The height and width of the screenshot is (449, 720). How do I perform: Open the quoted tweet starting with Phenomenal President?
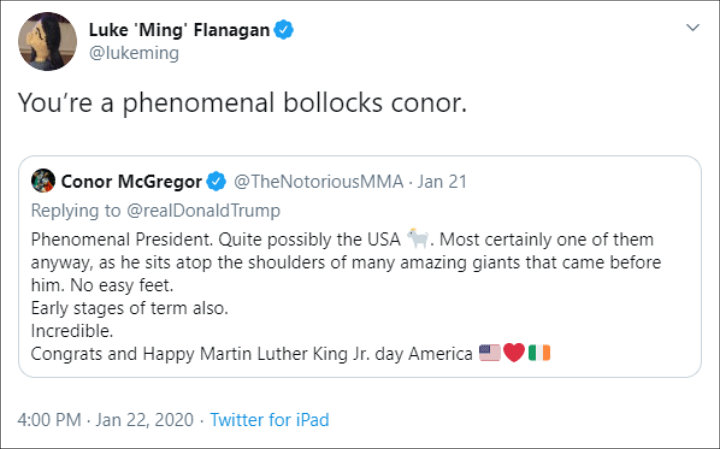(360, 267)
